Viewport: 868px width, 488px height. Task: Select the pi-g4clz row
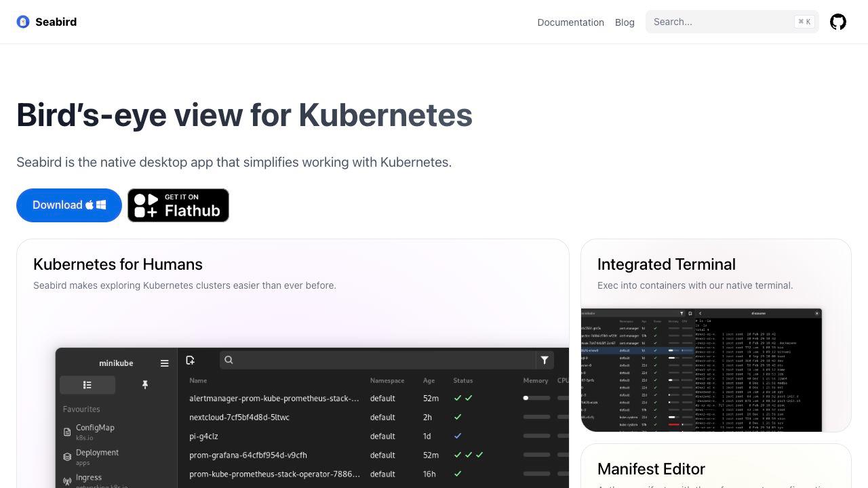(x=374, y=436)
